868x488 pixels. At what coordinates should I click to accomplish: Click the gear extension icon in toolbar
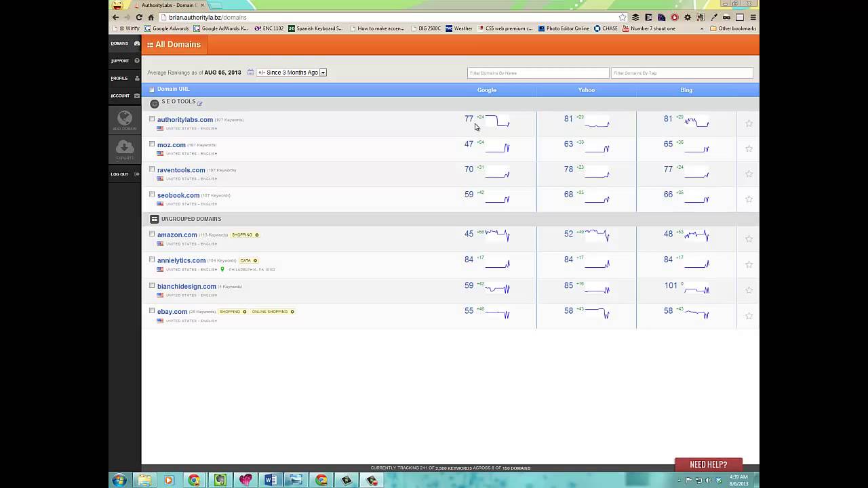(688, 17)
